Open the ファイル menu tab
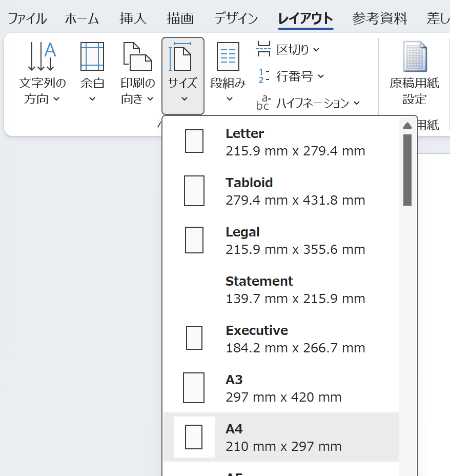The image size is (450, 476). (x=27, y=19)
